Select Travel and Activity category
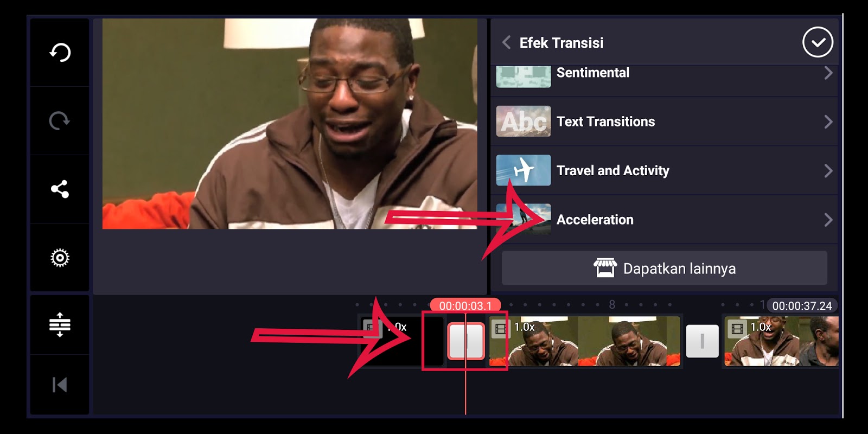 click(665, 170)
